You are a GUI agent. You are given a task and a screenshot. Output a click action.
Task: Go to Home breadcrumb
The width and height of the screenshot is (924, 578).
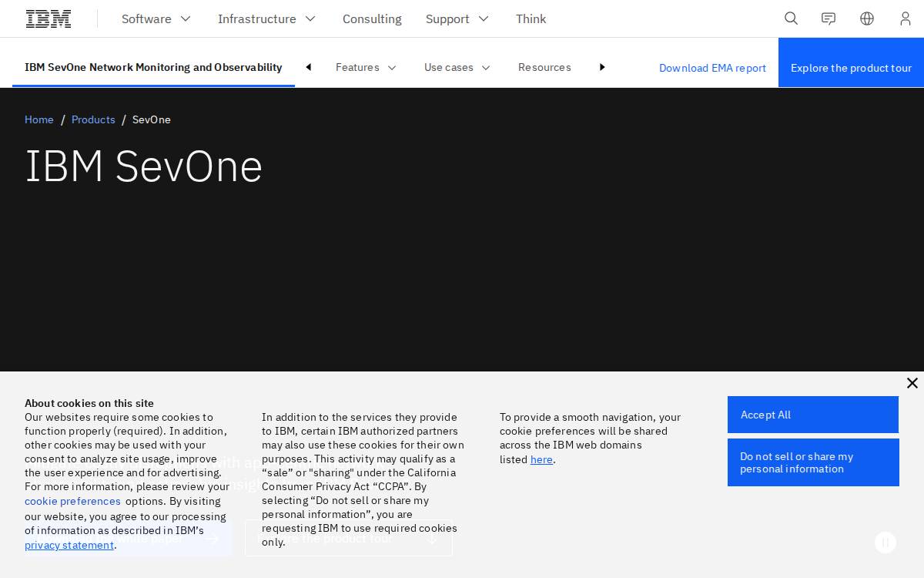coord(39,119)
